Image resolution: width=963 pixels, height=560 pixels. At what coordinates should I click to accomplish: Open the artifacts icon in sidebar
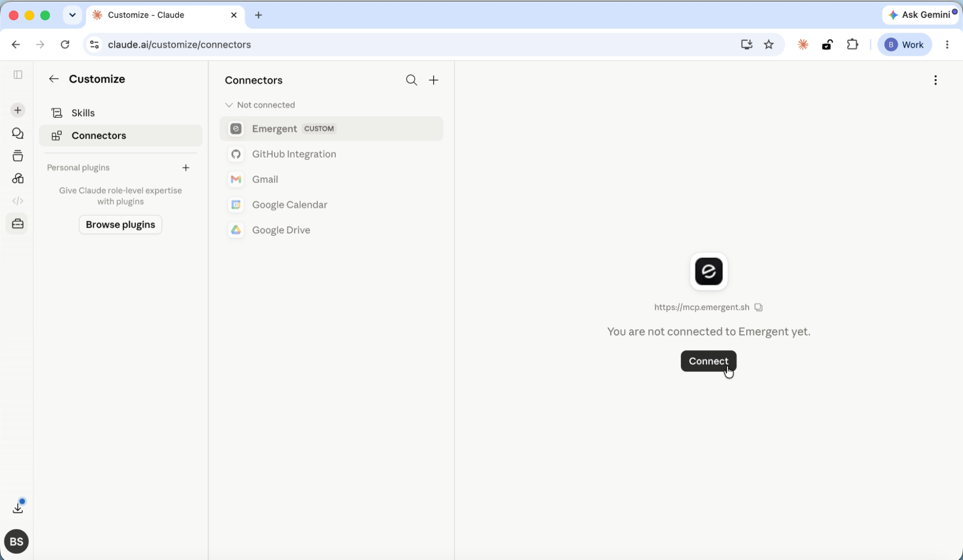(18, 179)
